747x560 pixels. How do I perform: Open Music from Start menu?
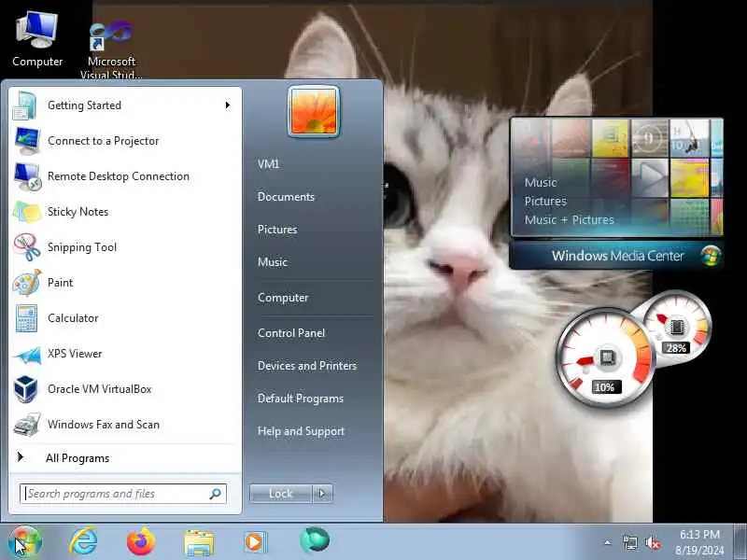[x=273, y=262]
